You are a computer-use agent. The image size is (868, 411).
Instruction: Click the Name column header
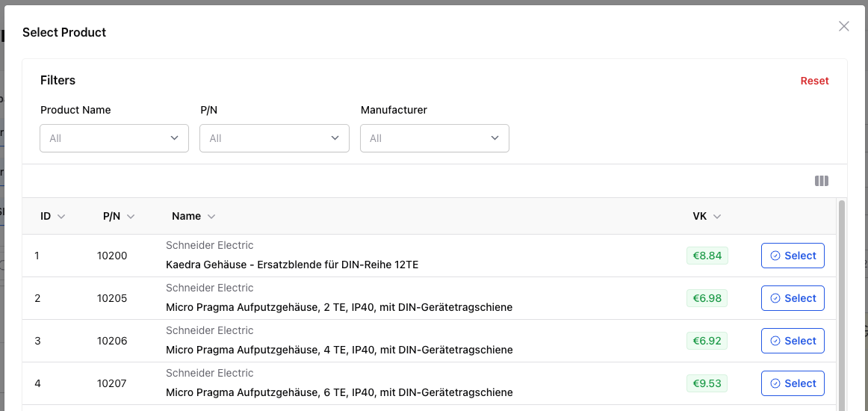[x=186, y=217]
